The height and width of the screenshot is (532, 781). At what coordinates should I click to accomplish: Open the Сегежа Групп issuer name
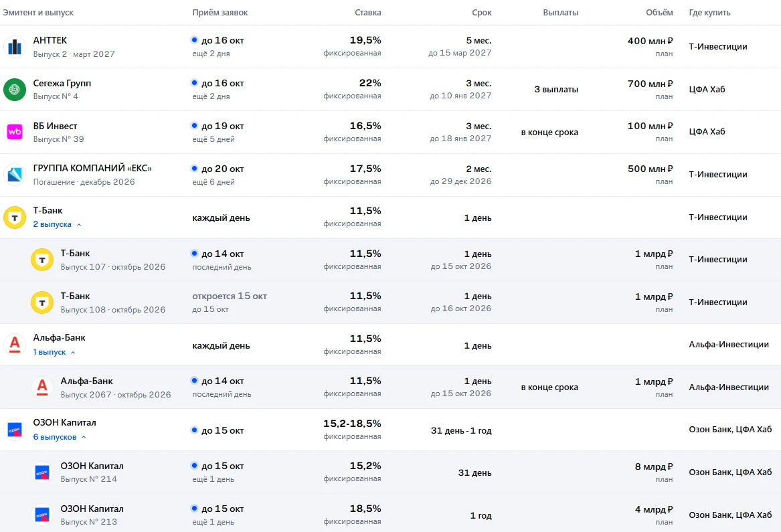point(62,83)
